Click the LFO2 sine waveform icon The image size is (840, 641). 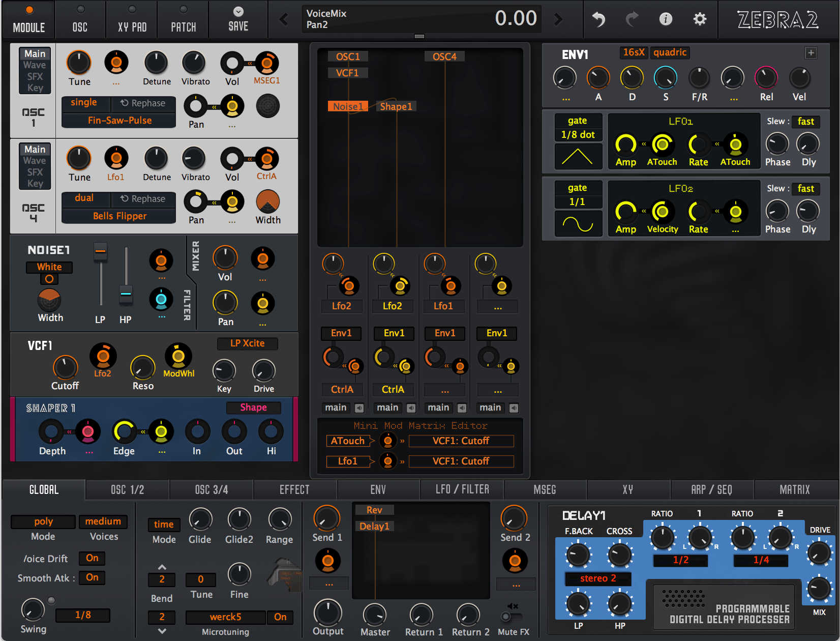(x=578, y=223)
